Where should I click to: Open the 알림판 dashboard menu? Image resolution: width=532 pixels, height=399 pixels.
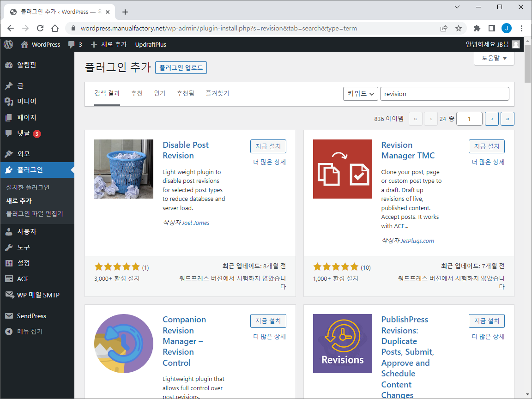(37, 65)
